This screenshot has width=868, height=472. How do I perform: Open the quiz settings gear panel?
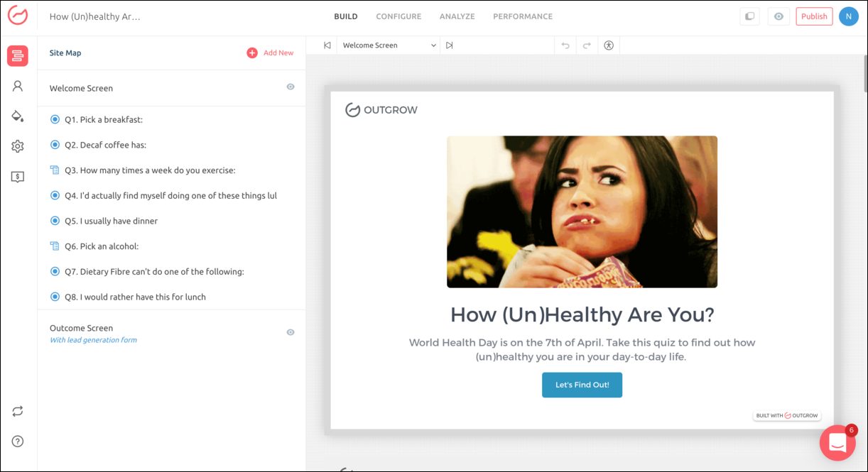point(17,146)
